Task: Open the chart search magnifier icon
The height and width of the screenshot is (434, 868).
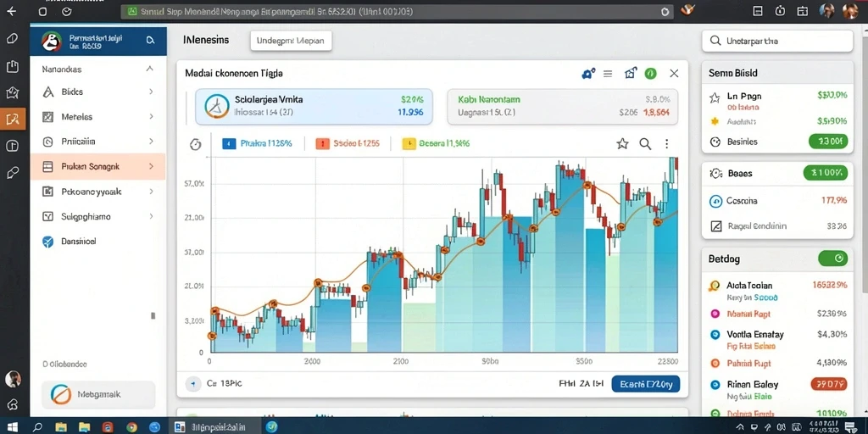Action: coord(645,144)
